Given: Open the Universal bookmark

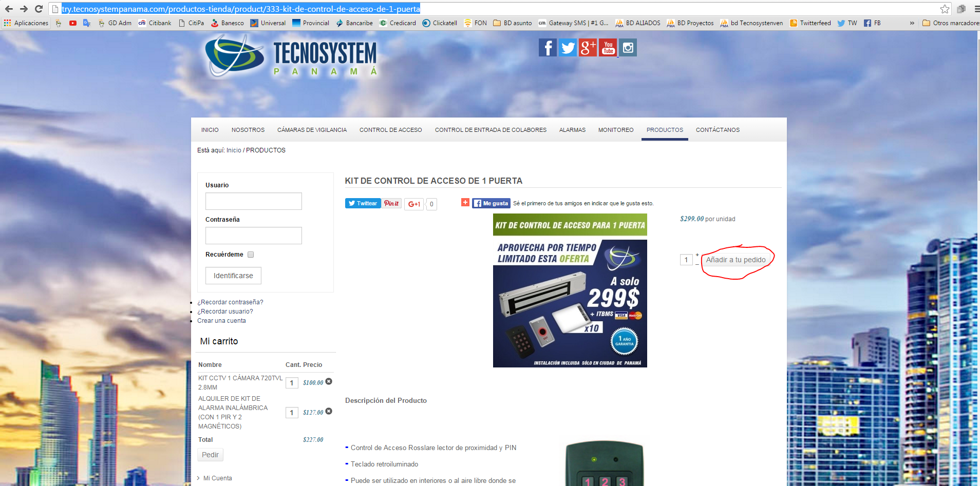Looking at the screenshot, I should click(268, 23).
